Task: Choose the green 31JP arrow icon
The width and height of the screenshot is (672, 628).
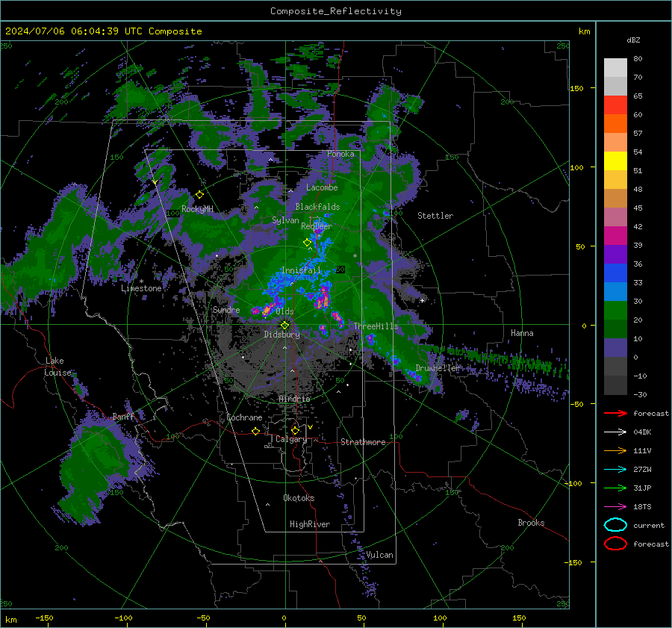Action: point(615,488)
